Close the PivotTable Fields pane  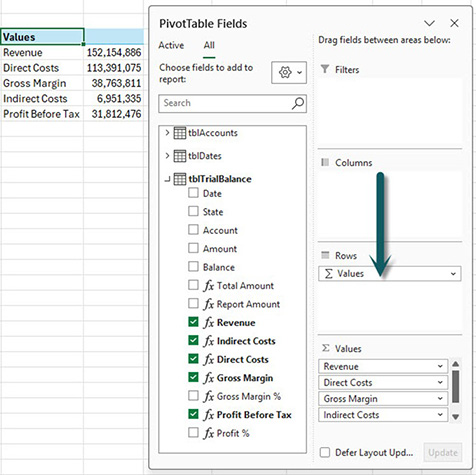[x=454, y=23]
